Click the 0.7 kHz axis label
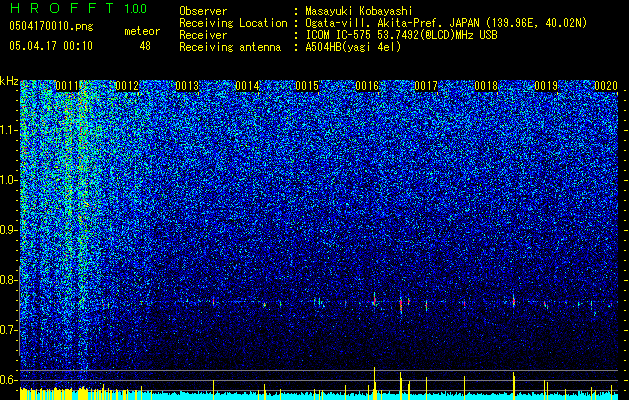629x400 pixels. pos(9,330)
